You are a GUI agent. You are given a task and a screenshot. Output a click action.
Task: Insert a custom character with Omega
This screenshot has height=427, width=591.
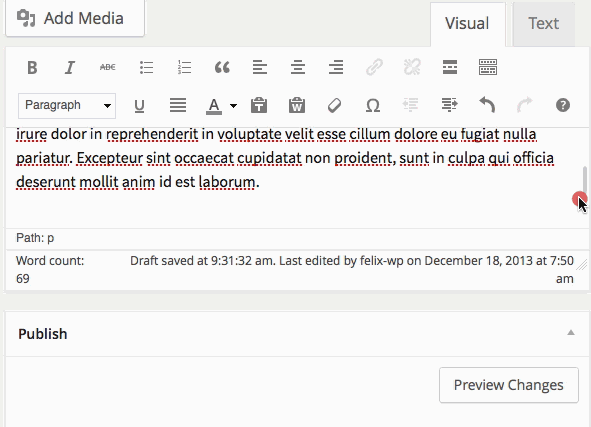(373, 106)
